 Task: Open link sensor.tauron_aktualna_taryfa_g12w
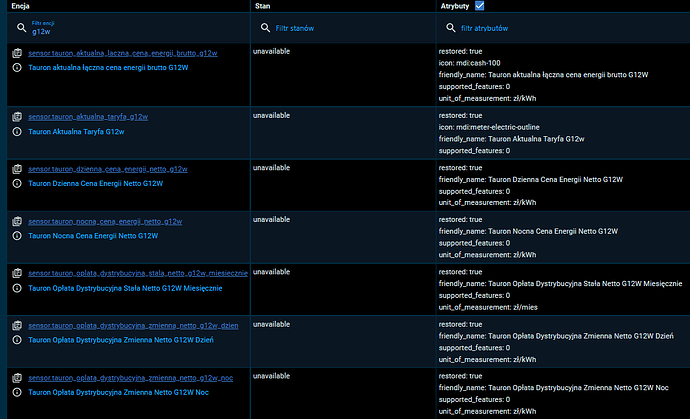click(88, 117)
